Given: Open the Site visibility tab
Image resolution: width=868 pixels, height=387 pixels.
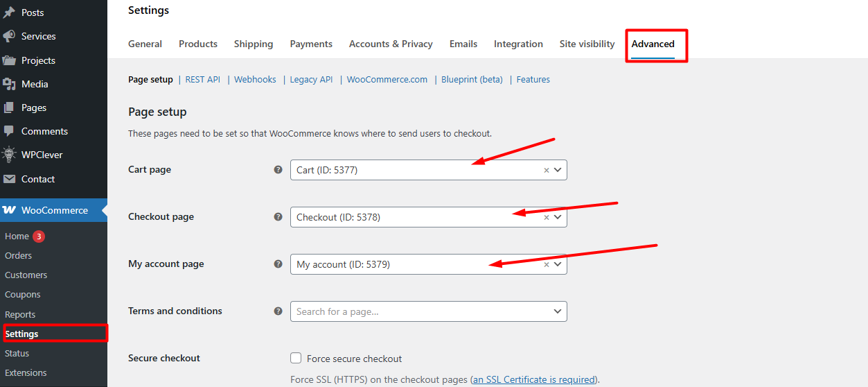Looking at the screenshot, I should (x=587, y=44).
